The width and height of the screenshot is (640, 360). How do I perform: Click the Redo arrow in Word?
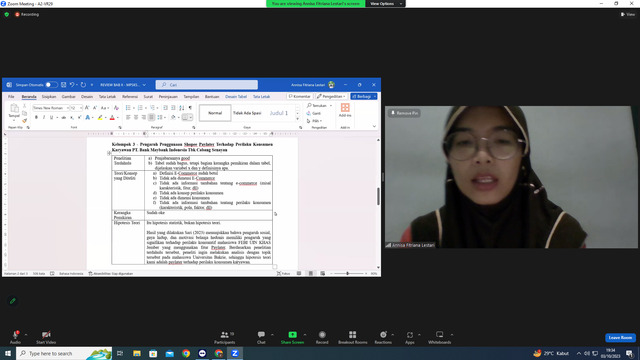coord(83,85)
